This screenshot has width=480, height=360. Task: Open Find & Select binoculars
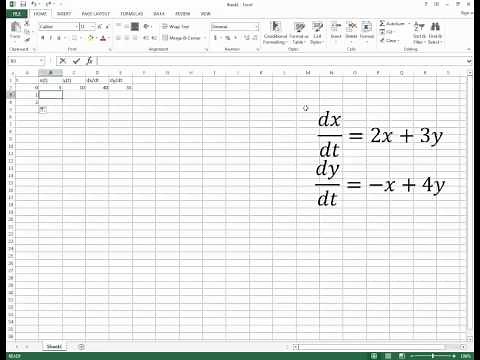point(435,33)
